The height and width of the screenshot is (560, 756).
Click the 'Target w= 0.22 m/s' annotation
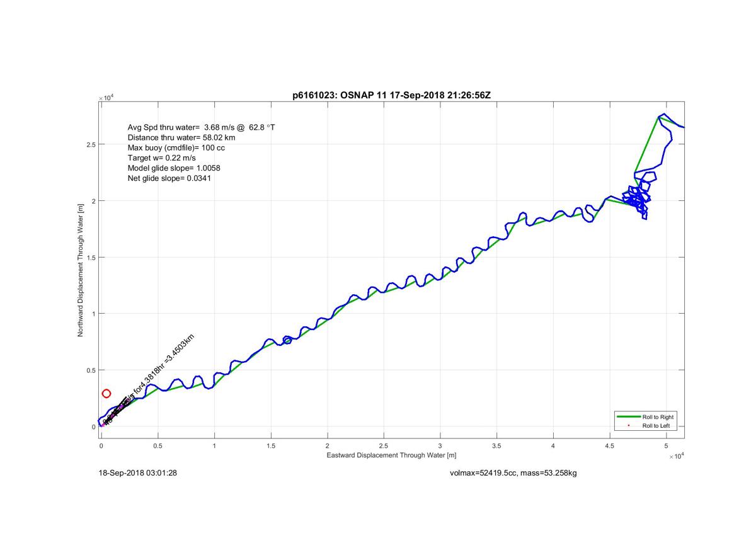[x=161, y=158]
